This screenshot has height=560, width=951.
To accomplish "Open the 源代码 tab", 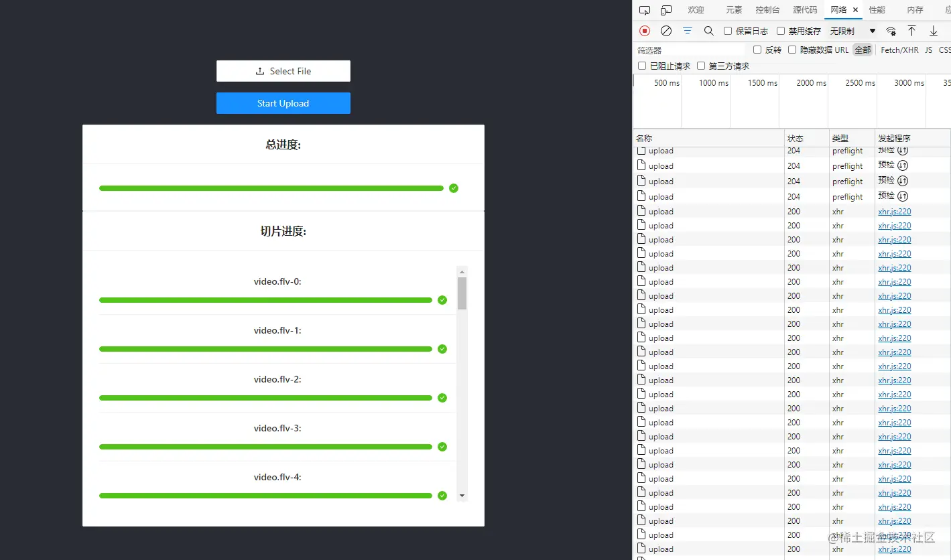I will (805, 10).
